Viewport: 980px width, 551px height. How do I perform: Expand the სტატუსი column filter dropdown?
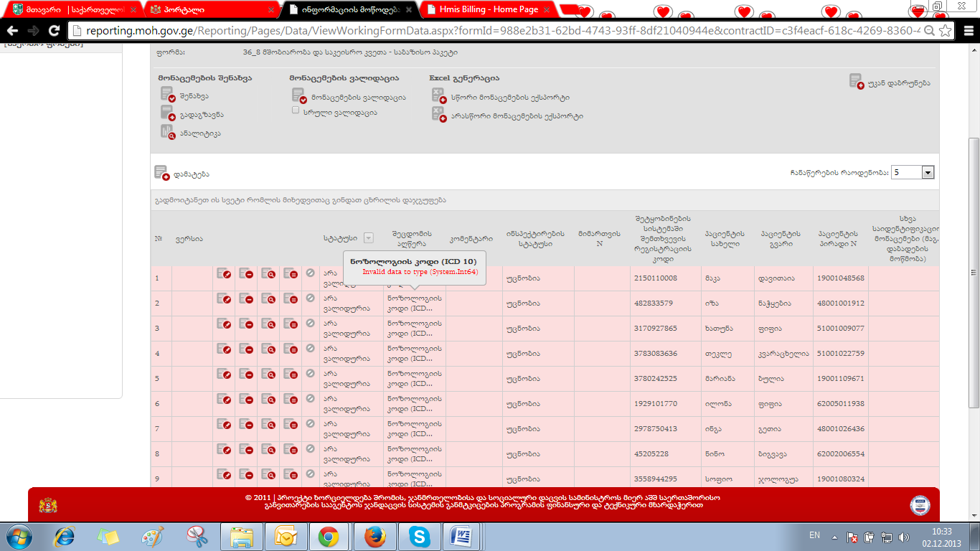click(368, 238)
